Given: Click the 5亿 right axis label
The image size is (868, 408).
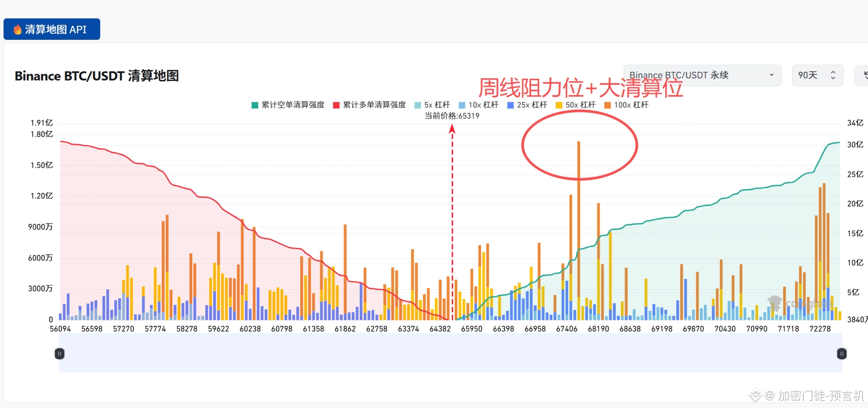Looking at the screenshot, I should pyautogui.click(x=853, y=292).
